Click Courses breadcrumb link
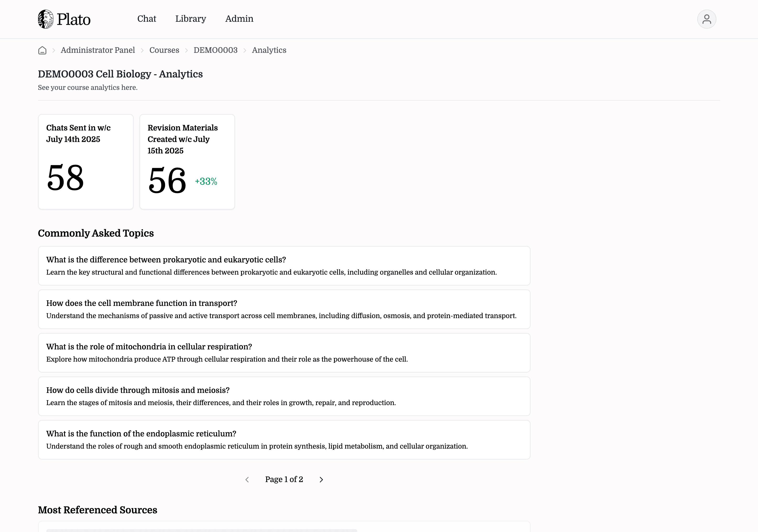Screen dimensions: 758x532 (164, 50)
